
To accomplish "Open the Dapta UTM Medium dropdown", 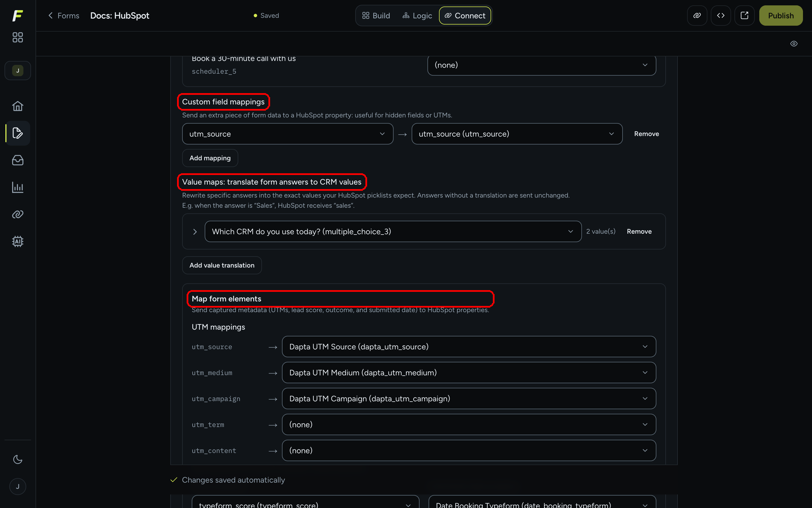I will pos(469,373).
